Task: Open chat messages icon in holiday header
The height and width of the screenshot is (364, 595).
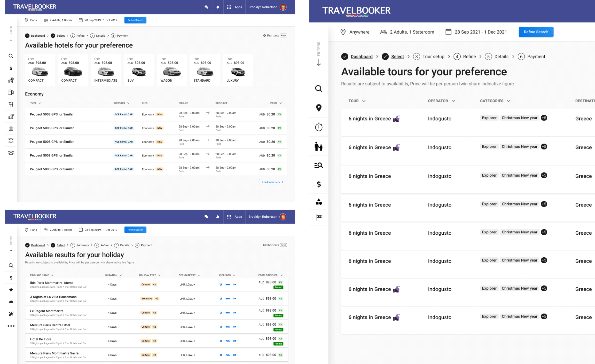Action: coord(206,217)
